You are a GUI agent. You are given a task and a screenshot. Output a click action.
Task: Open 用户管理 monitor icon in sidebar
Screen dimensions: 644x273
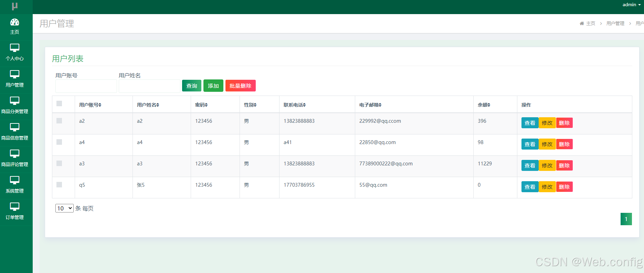coord(14,74)
